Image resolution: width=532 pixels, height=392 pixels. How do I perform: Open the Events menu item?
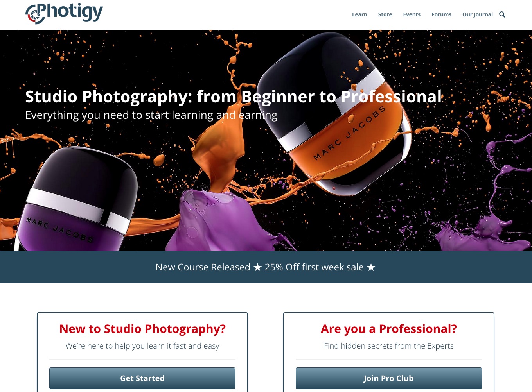tap(412, 14)
